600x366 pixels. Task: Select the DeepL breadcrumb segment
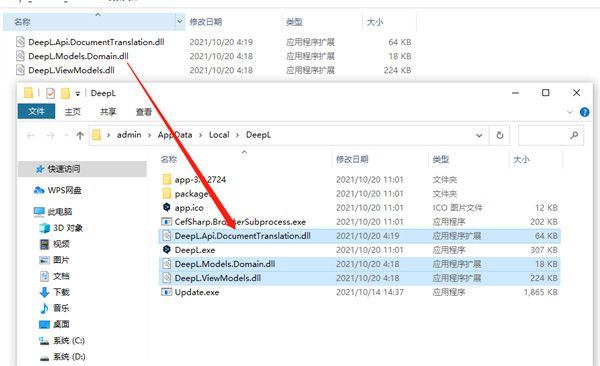coord(258,135)
